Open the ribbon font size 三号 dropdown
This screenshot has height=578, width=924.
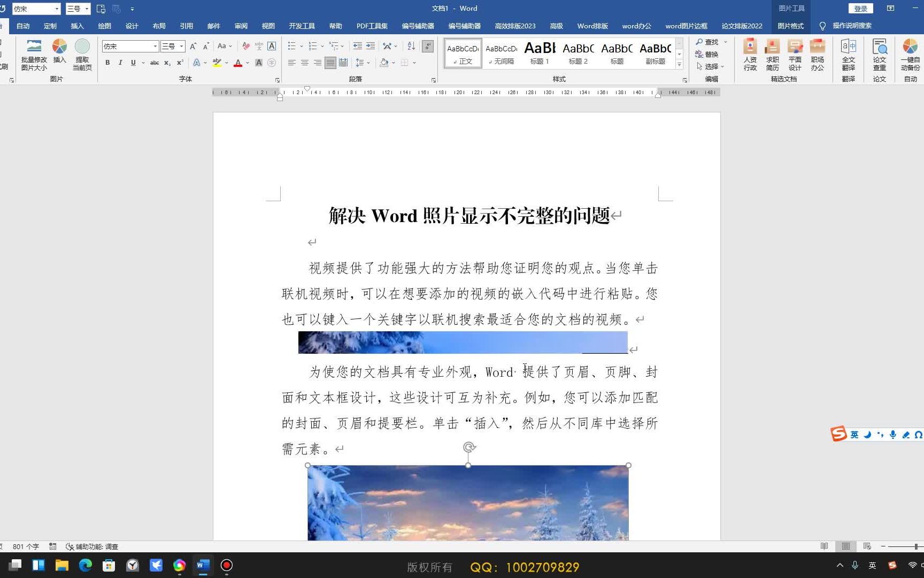coord(182,46)
